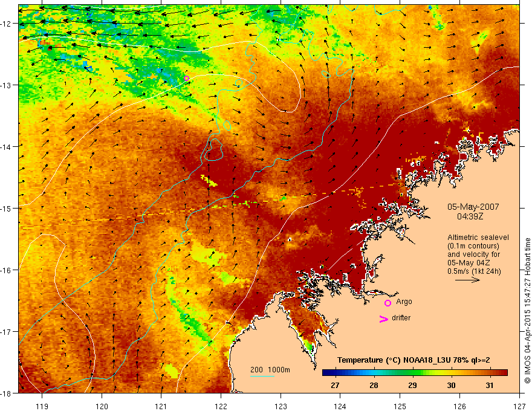Image resolution: width=532 pixels, height=411 pixels.
Task: Click the 119 longitude axis label
Action: [x=42, y=406]
